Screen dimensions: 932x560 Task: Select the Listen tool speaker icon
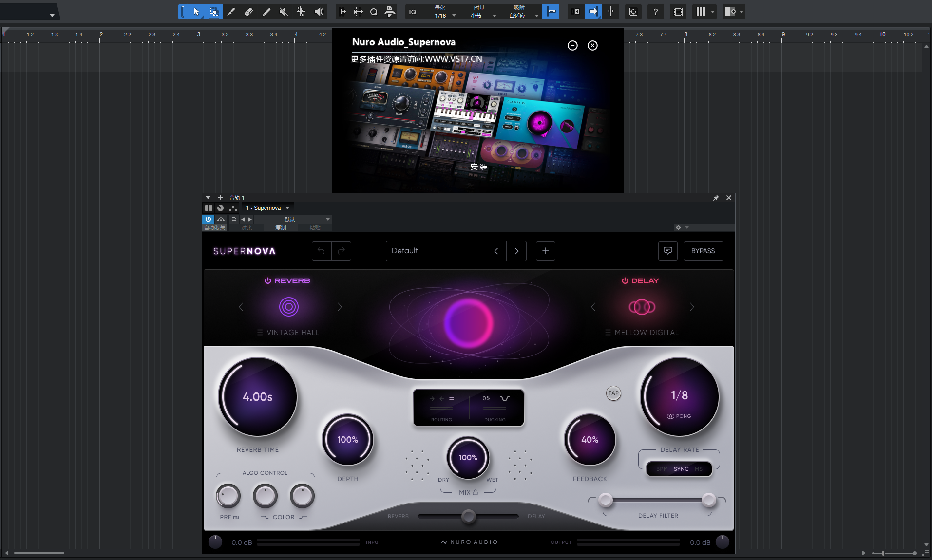[x=319, y=12]
